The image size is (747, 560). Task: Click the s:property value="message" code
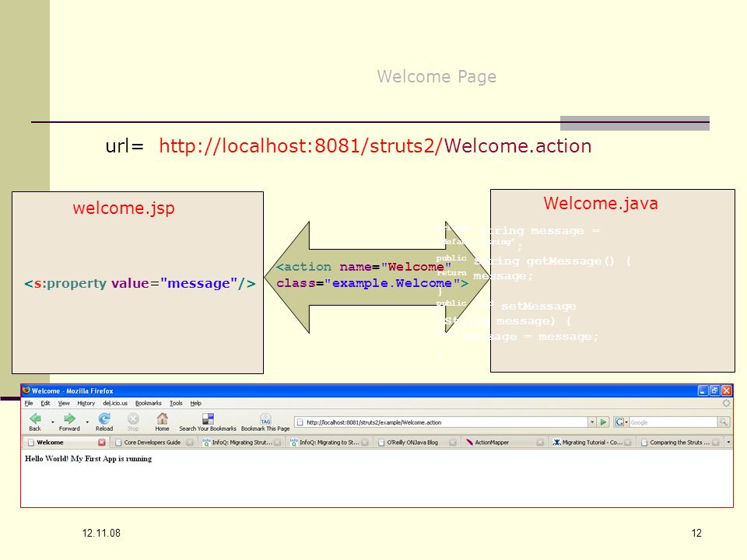click(140, 283)
